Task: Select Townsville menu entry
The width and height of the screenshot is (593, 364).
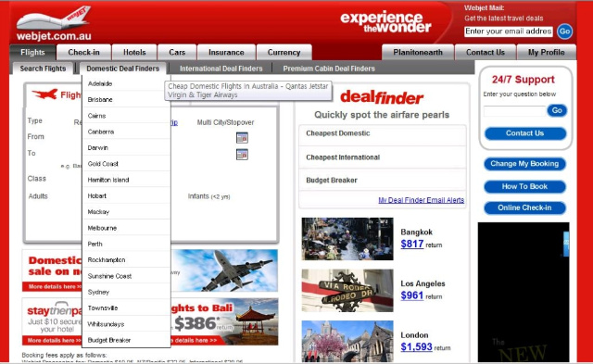Action: point(126,308)
